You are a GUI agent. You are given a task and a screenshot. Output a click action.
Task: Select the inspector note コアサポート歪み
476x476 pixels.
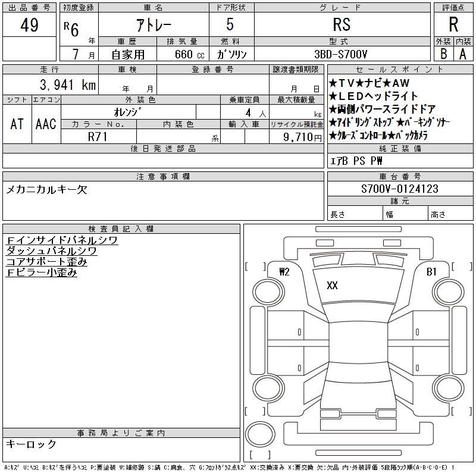click(47, 261)
